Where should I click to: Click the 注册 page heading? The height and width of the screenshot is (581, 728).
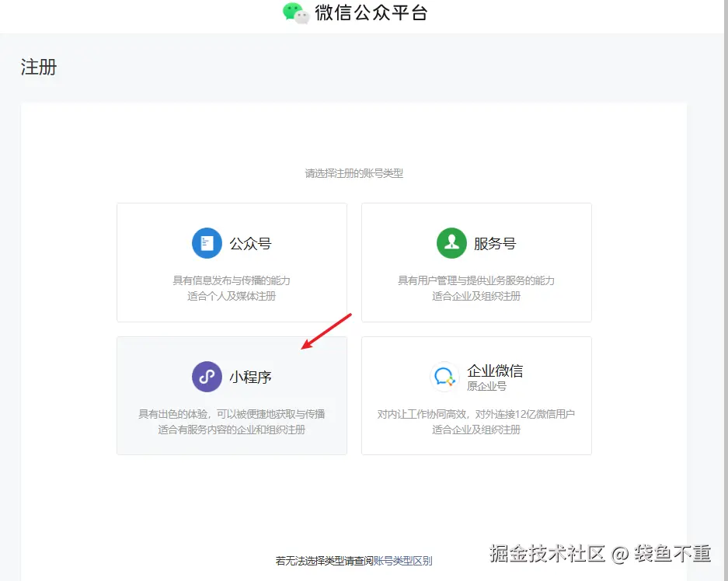coord(39,67)
